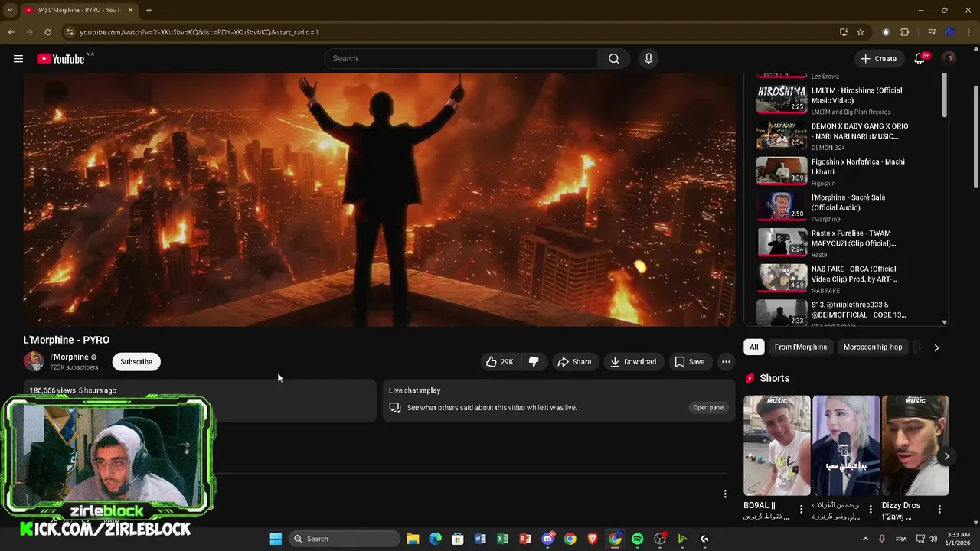This screenshot has height=551, width=980.
Task: Open the account avatar menu
Action: pos(949,58)
